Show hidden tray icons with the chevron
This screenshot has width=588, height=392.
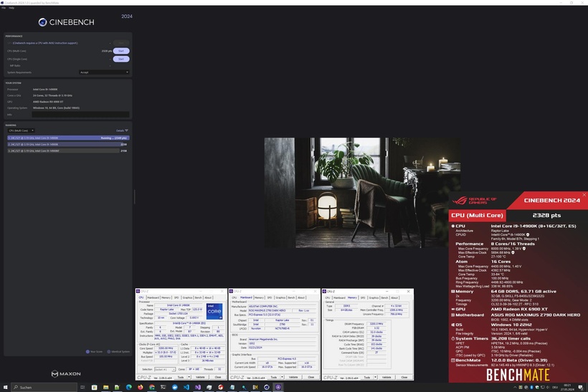(515, 387)
